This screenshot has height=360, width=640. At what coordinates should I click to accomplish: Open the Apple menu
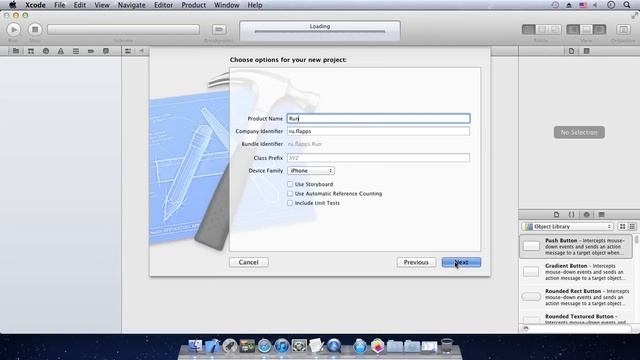pos(13,5)
